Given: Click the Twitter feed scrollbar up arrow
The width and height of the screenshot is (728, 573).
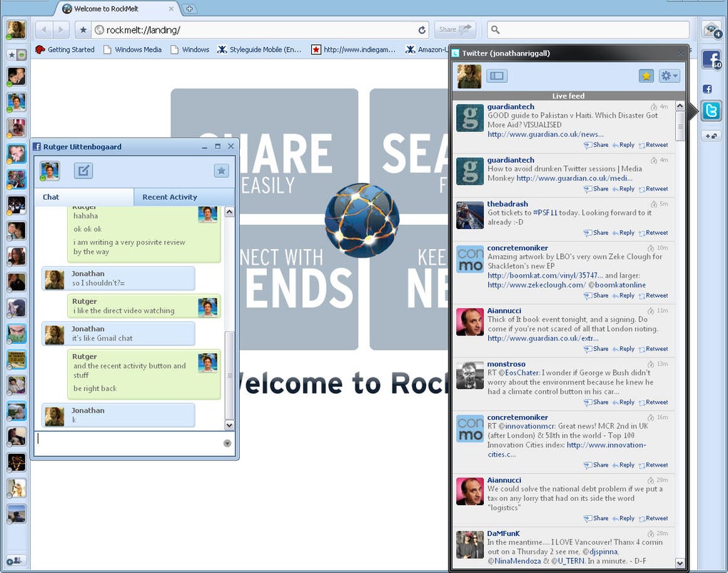Looking at the screenshot, I should click(x=679, y=106).
